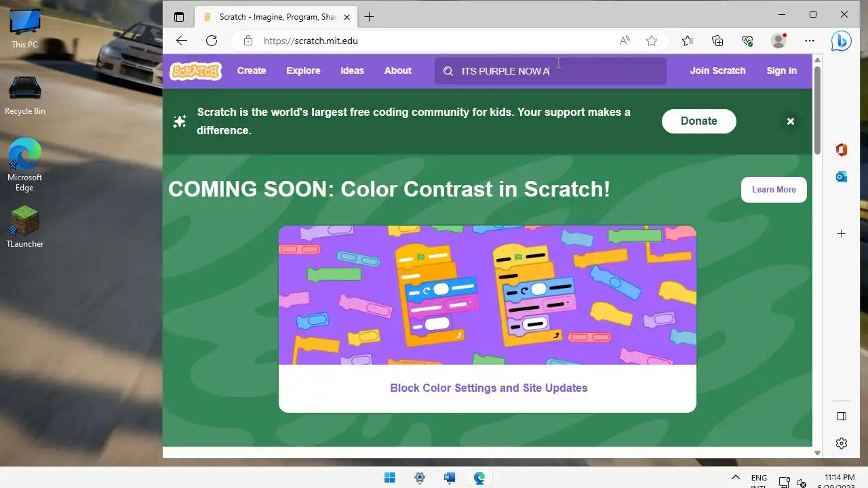Close the Scratch browser tab
868x488 pixels.
(347, 17)
